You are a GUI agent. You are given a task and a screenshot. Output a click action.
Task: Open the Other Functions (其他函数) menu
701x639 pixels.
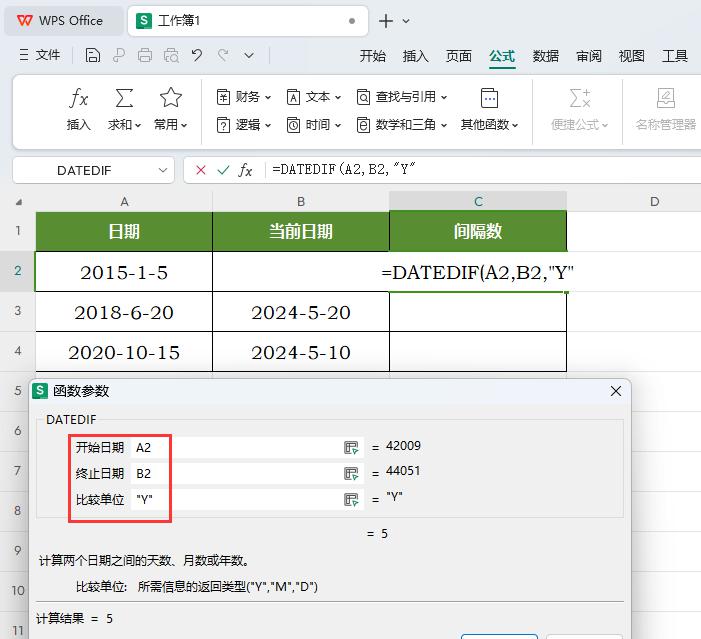[489, 110]
